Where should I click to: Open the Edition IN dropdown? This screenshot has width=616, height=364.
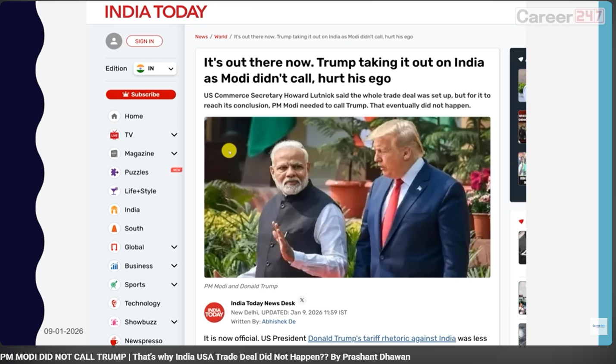(x=155, y=68)
